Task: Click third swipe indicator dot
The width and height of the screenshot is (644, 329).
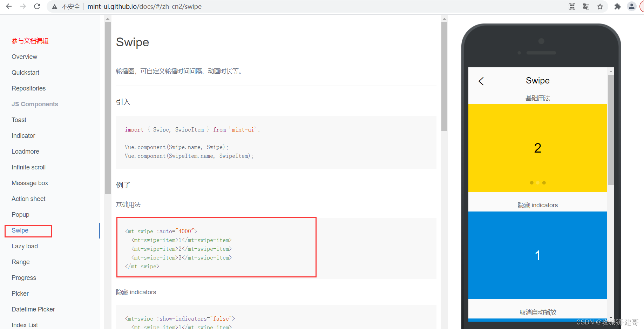Action: click(x=544, y=183)
